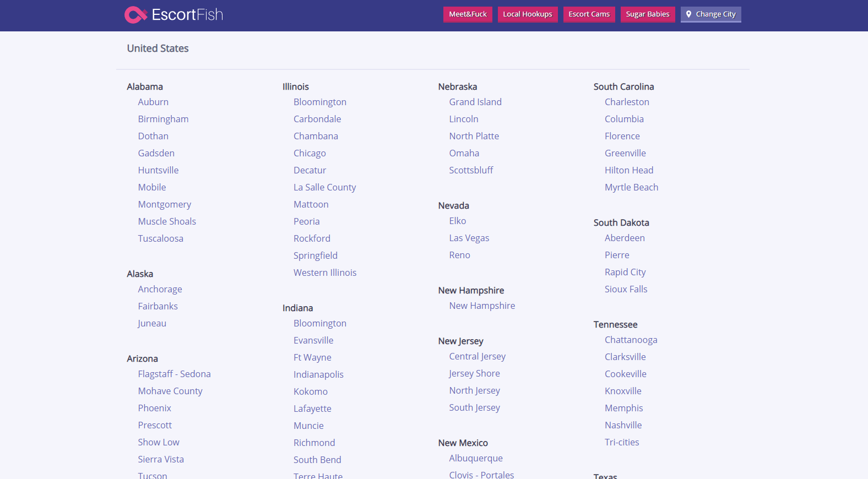The image size is (868, 479).
Task: Choose the Scottsbluff city link
Action: tap(471, 170)
